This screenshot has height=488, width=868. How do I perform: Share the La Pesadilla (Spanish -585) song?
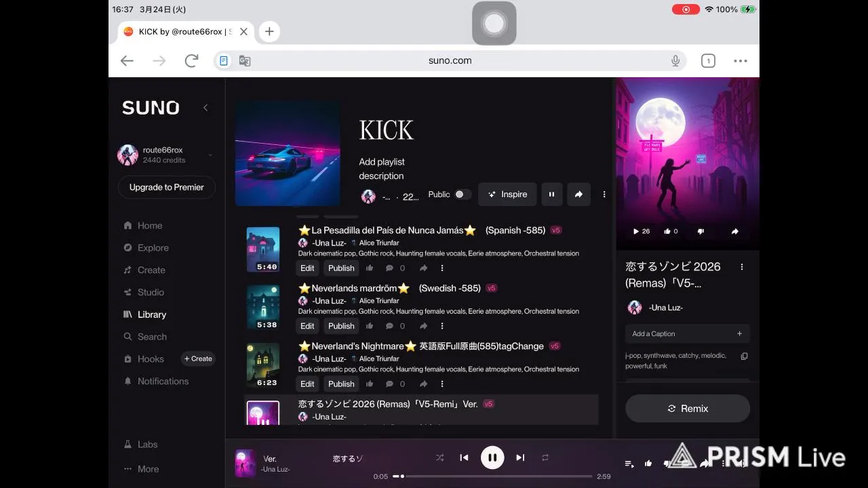pyautogui.click(x=423, y=268)
